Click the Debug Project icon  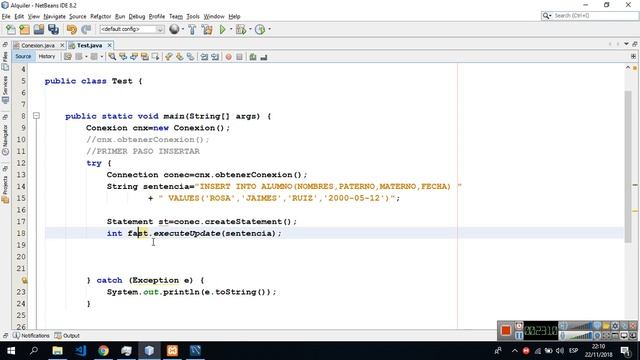241,29
